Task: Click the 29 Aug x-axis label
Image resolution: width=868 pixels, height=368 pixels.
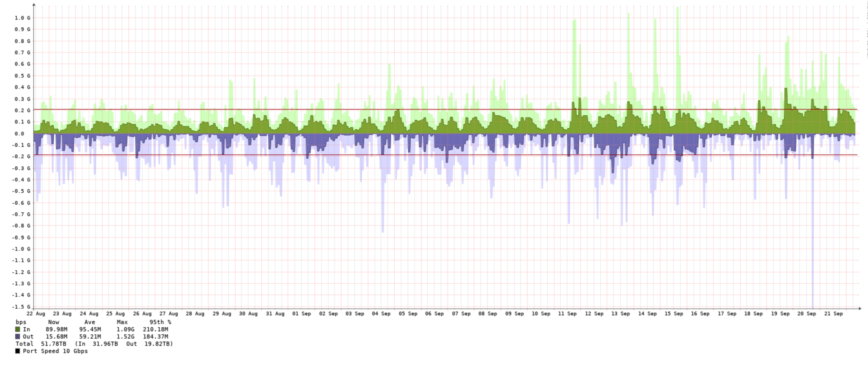Action: (x=222, y=314)
